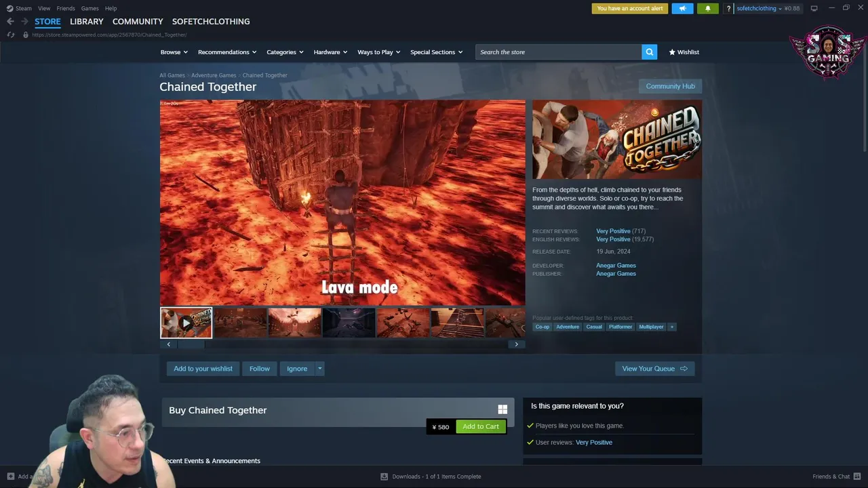
Task: Click the browser forward arrow
Action: tap(24, 22)
